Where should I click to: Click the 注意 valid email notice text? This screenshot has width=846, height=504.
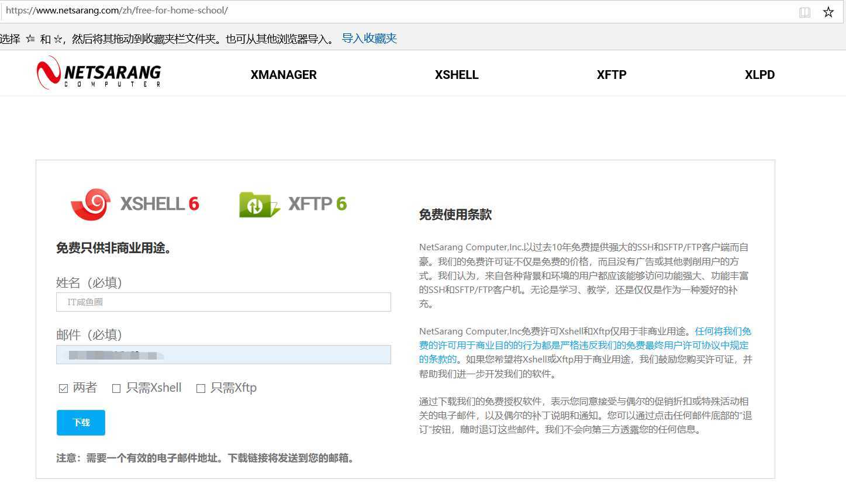tap(206, 458)
